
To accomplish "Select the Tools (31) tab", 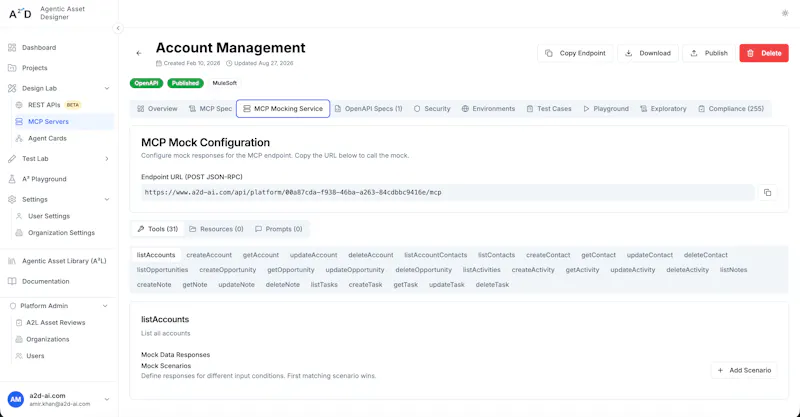I will 158,229.
